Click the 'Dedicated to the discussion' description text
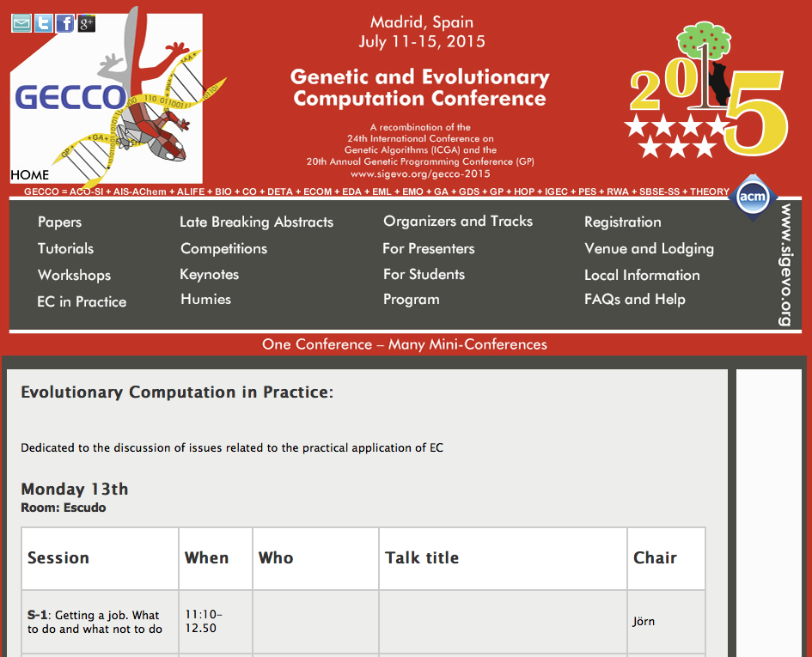812x657 pixels. click(232, 447)
